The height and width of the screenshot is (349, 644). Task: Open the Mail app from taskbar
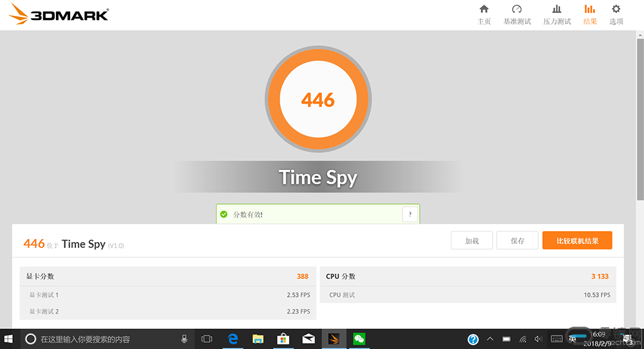(x=308, y=339)
